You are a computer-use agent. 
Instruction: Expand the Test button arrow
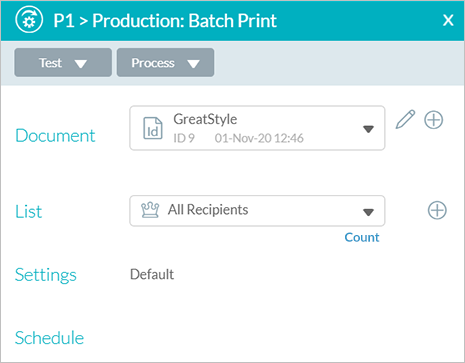tap(81, 63)
